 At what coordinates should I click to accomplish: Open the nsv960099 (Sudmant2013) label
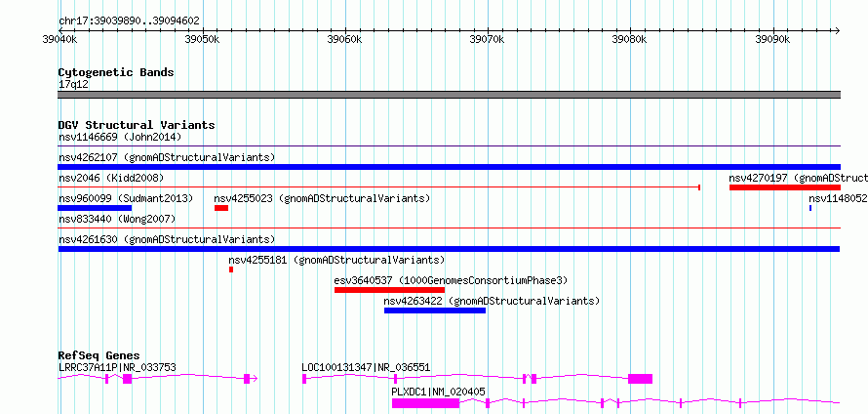(126, 198)
